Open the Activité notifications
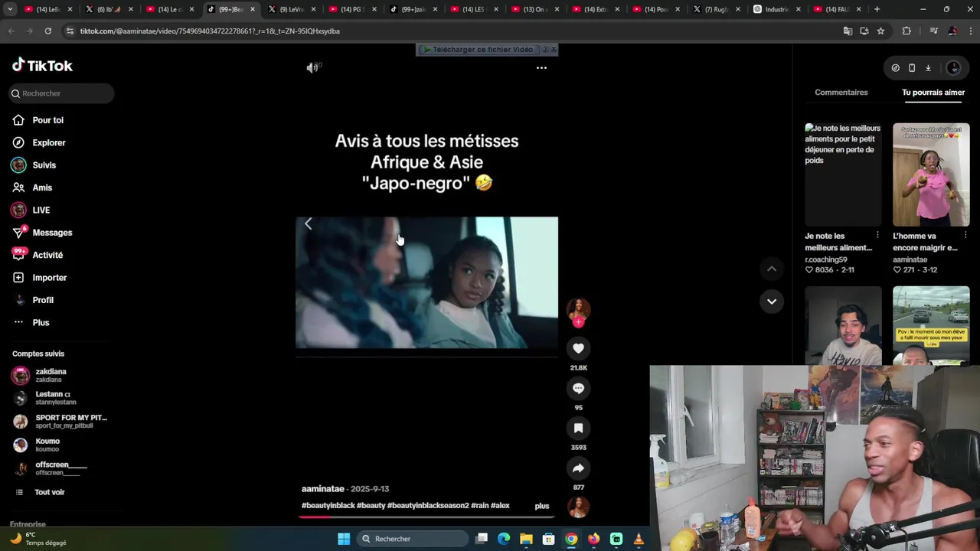The width and height of the screenshot is (980, 551). pos(47,255)
